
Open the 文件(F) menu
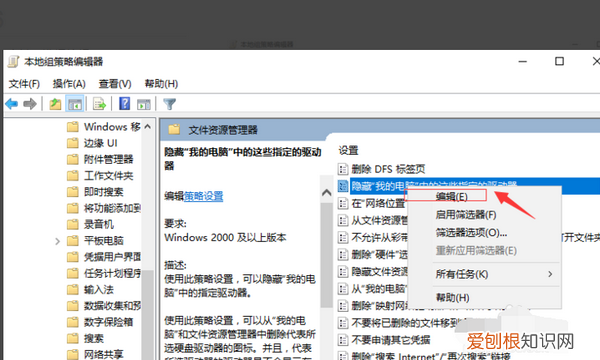[x=24, y=84]
